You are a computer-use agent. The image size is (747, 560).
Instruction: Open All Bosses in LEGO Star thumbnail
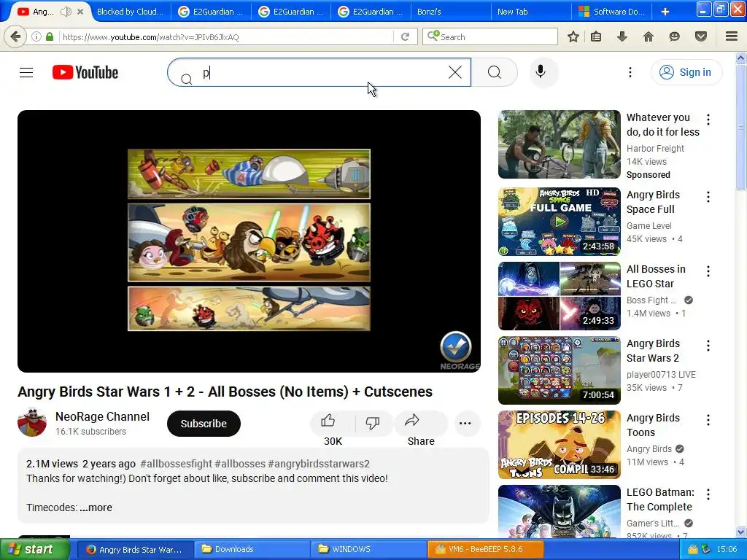coord(560,296)
